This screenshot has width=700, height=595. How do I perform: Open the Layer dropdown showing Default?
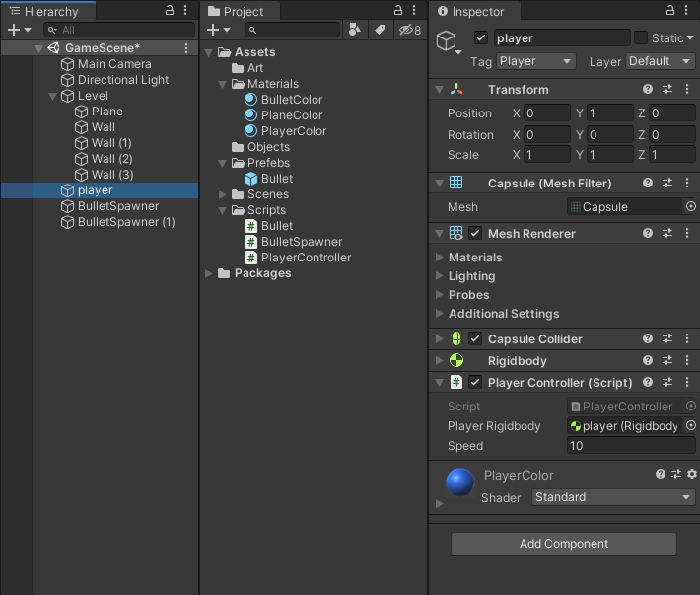(x=661, y=61)
